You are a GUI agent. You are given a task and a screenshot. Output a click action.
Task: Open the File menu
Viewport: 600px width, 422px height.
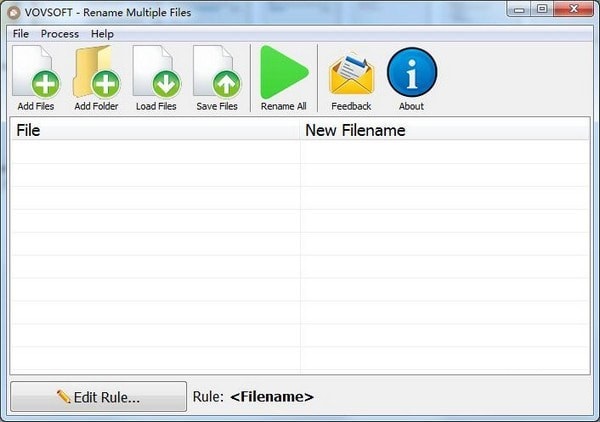pyautogui.click(x=21, y=34)
